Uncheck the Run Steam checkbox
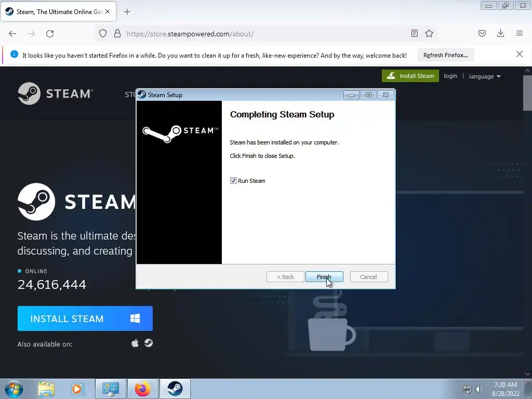The image size is (532, 399). click(x=233, y=181)
